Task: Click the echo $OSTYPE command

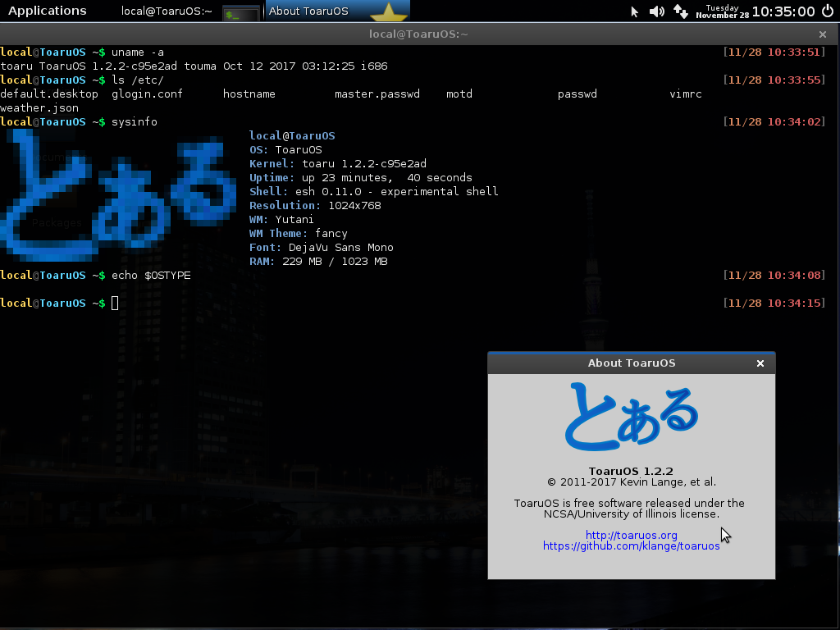Action: pos(151,276)
